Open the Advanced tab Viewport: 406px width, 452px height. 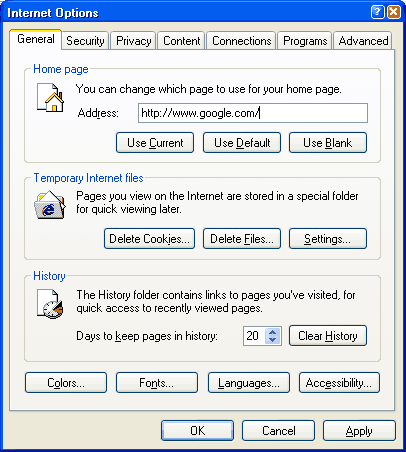coord(363,41)
